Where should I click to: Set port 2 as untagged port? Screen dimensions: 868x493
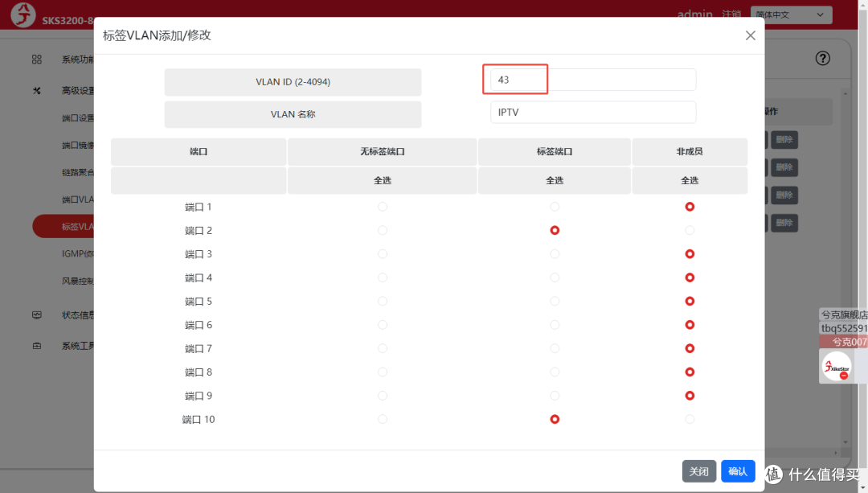pyautogui.click(x=383, y=231)
